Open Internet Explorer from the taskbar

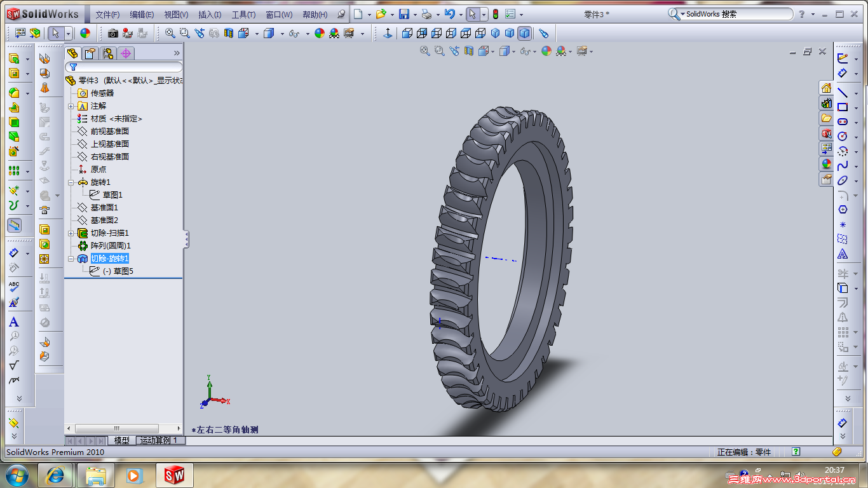pyautogui.click(x=55, y=475)
